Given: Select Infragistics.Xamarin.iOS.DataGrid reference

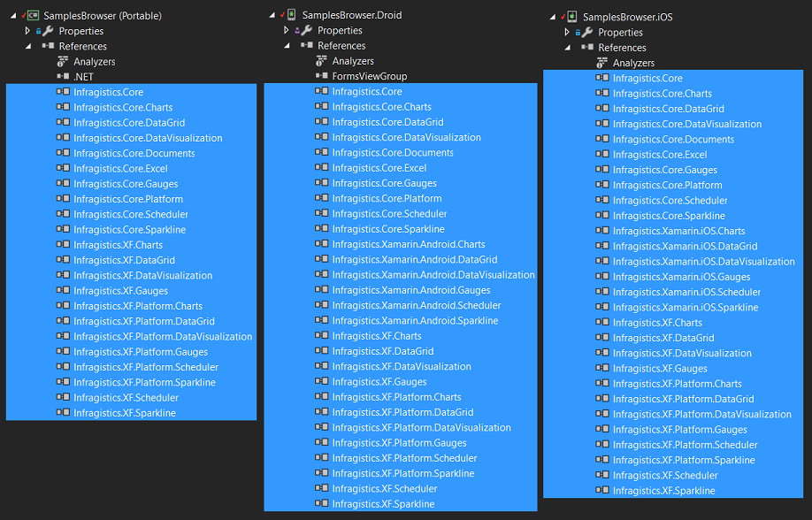Looking at the screenshot, I should pos(685,247).
